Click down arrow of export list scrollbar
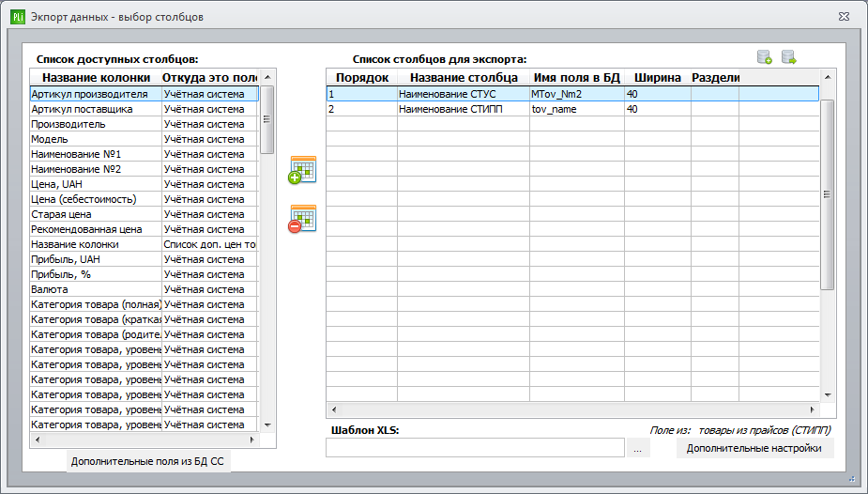Image resolution: width=868 pixels, height=494 pixels. (828, 394)
